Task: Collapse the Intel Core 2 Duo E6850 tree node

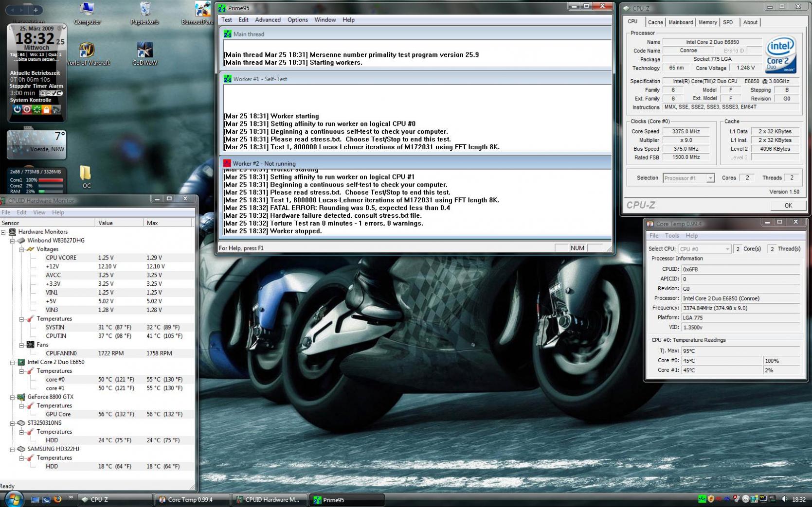Action: pos(12,362)
